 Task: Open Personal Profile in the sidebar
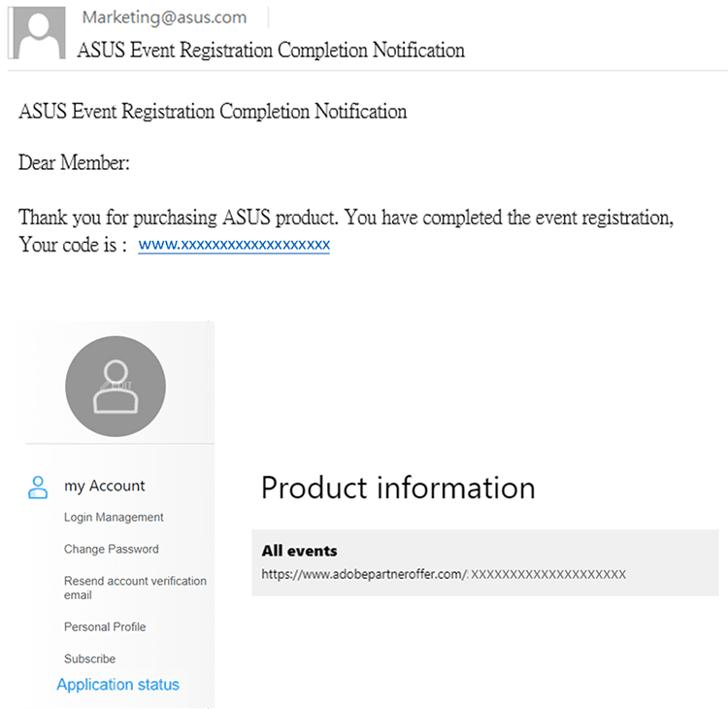click(x=105, y=626)
